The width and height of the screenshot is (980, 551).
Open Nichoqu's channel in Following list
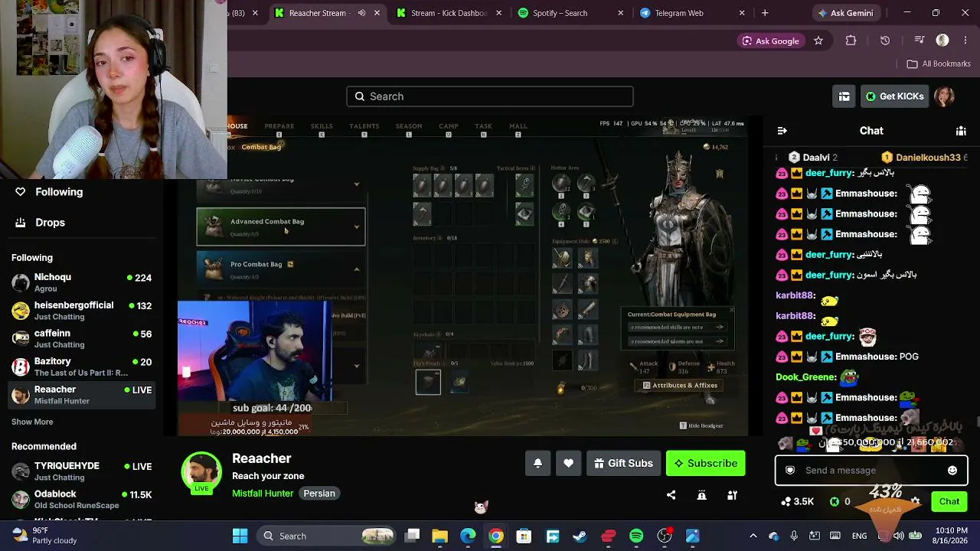(x=81, y=282)
